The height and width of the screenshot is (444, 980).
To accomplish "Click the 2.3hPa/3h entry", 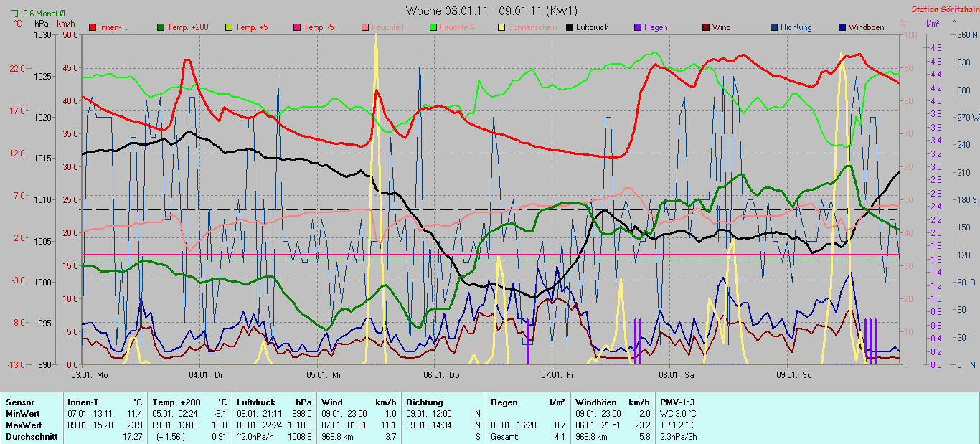I will pyautogui.click(x=679, y=437).
